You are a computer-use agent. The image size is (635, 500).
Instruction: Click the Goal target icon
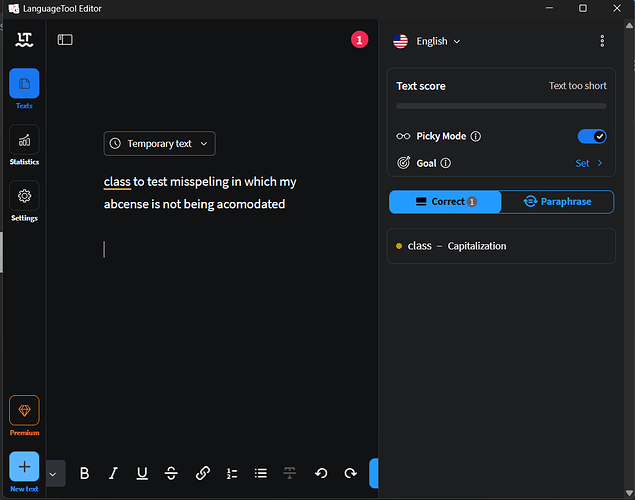(403, 163)
